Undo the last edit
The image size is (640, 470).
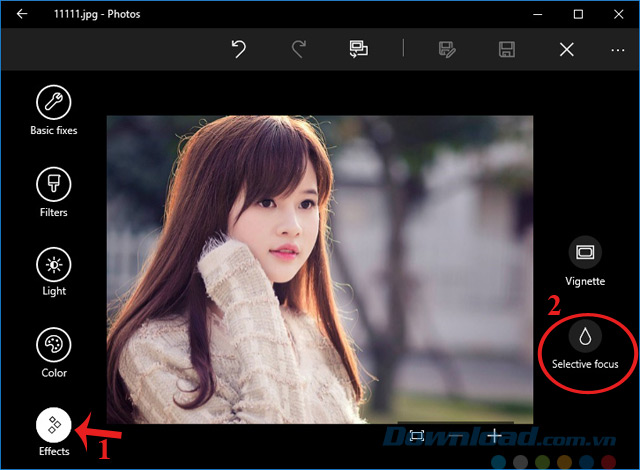click(239, 49)
